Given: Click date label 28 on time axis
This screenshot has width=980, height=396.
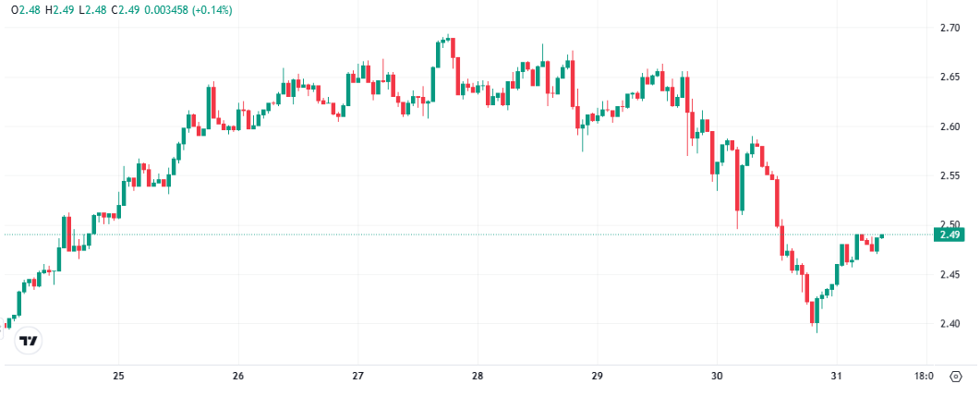Looking at the screenshot, I should click(478, 377).
